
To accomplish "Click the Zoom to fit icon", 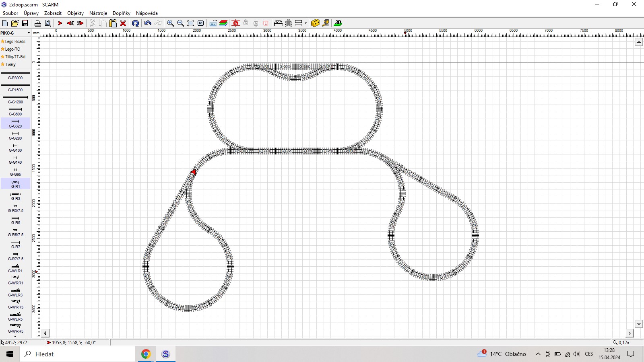I will coord(190,23).
